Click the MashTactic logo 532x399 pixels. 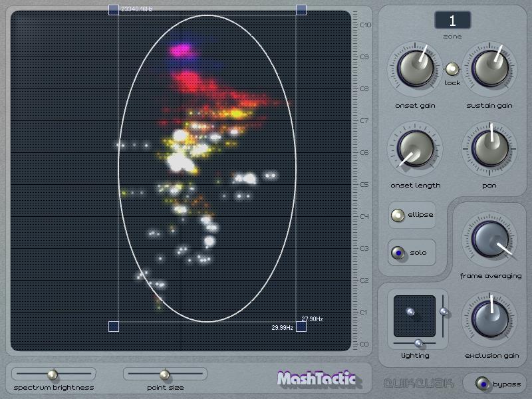point(317,378)
